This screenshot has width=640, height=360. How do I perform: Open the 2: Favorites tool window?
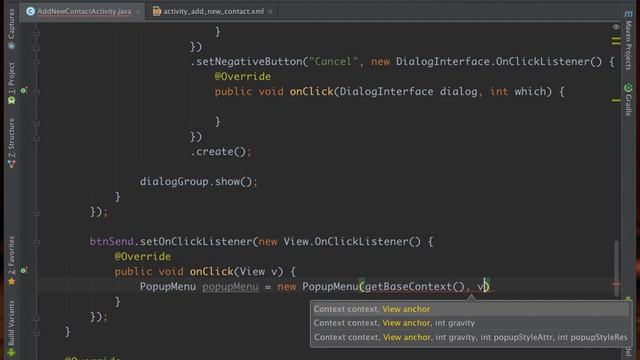click(x=11, y=260)
